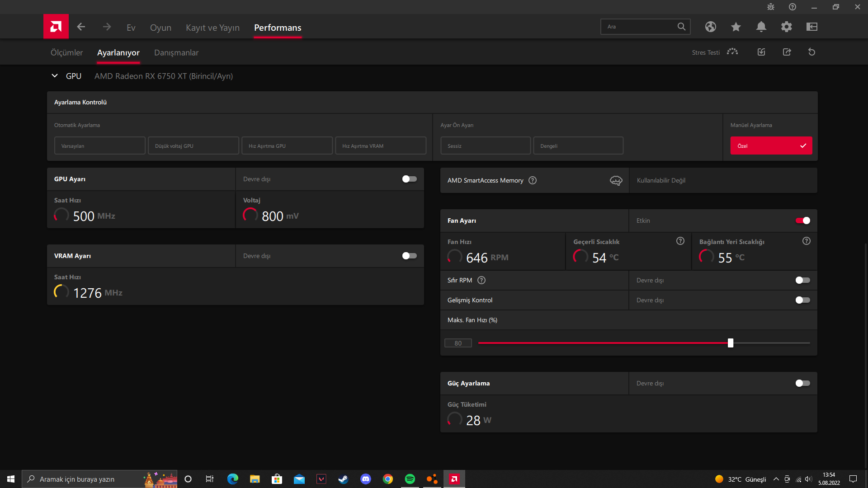Switch to the Ölçümler sub-tab

coord(66,52)
